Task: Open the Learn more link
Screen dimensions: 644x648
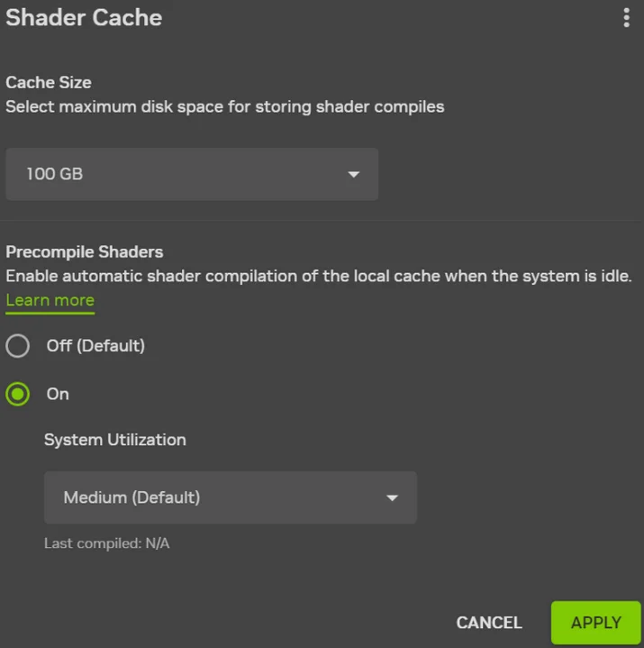Action: pos(50,300)
